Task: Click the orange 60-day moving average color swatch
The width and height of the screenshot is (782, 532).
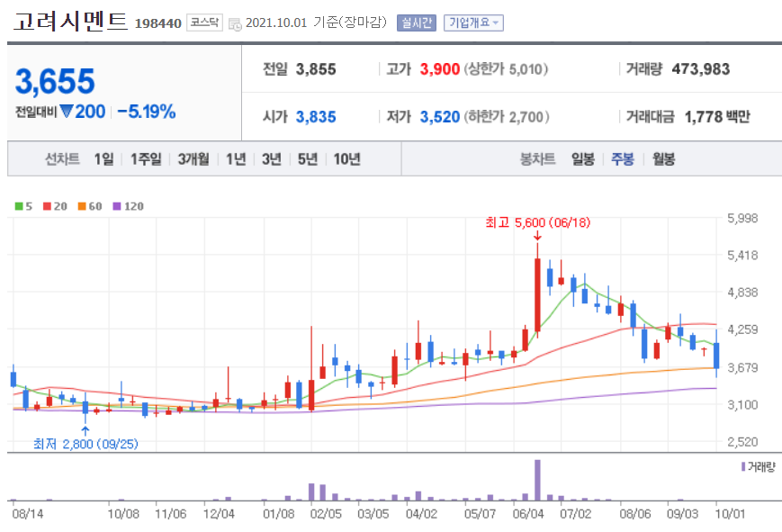Action: [x=81, y=206]
